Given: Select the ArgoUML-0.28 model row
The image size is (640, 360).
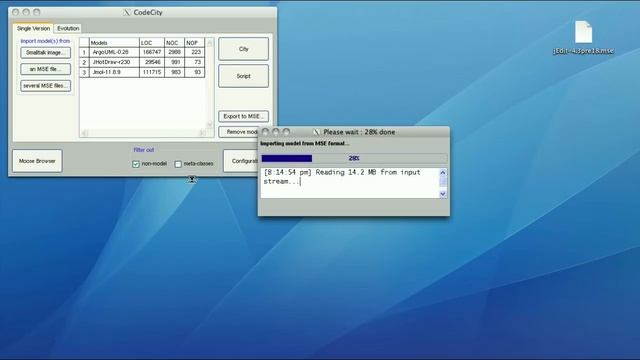Looking at the screenshot, I should (x=142, y=52).
